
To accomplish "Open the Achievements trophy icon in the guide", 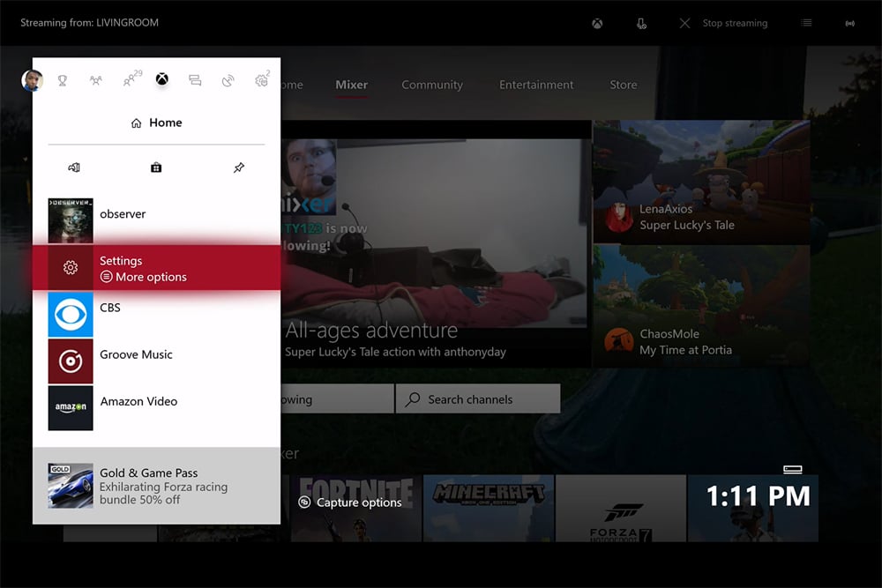I will [63, 80].
